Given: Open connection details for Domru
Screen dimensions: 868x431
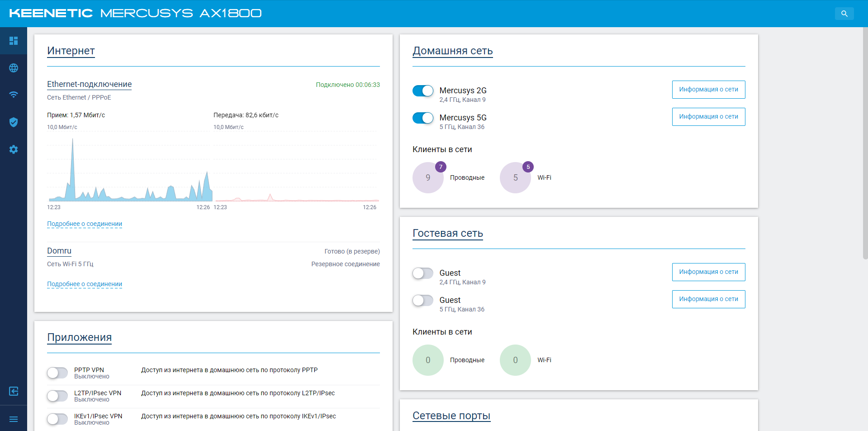Looking at the screenshot, I should tap(85, 284).
